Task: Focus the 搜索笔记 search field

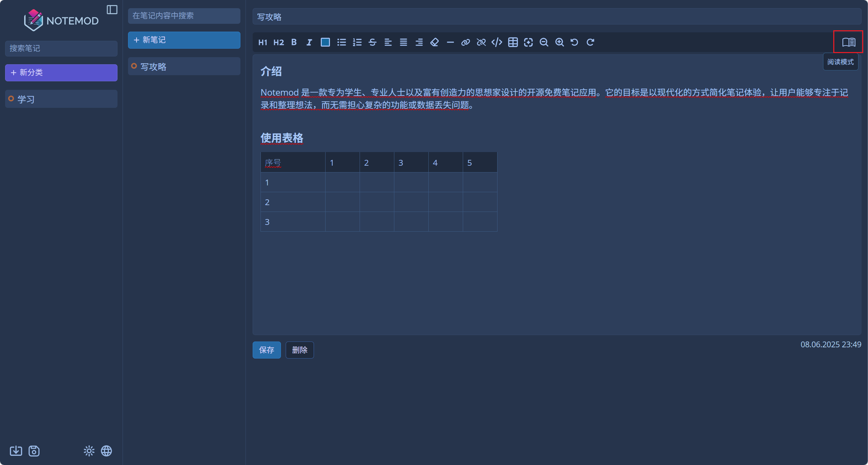Action: pos(61,48)
